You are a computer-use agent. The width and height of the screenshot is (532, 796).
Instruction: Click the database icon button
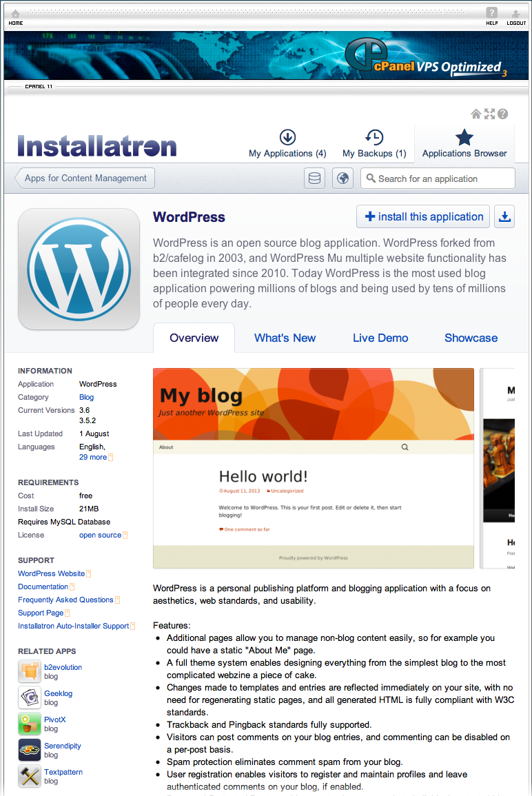[x=314, y=178]
